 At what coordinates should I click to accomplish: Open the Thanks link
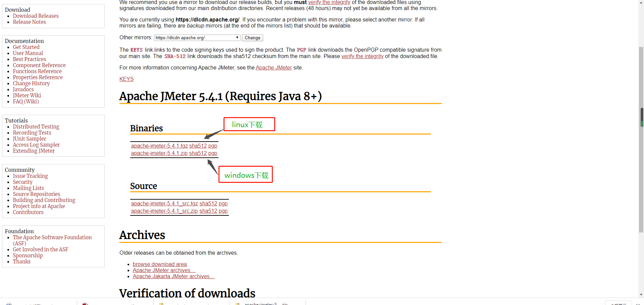point(21,261)
